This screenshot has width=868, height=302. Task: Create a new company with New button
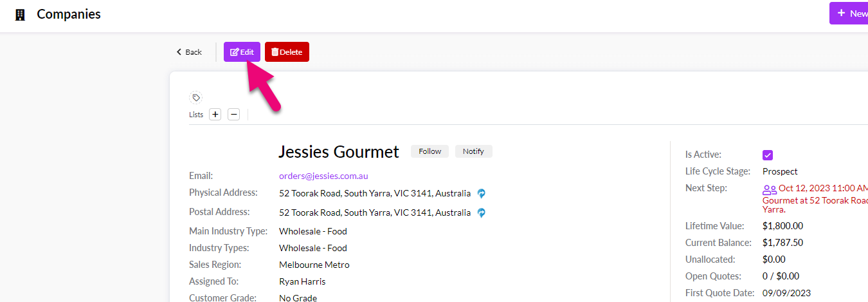(x=851, y=14)
